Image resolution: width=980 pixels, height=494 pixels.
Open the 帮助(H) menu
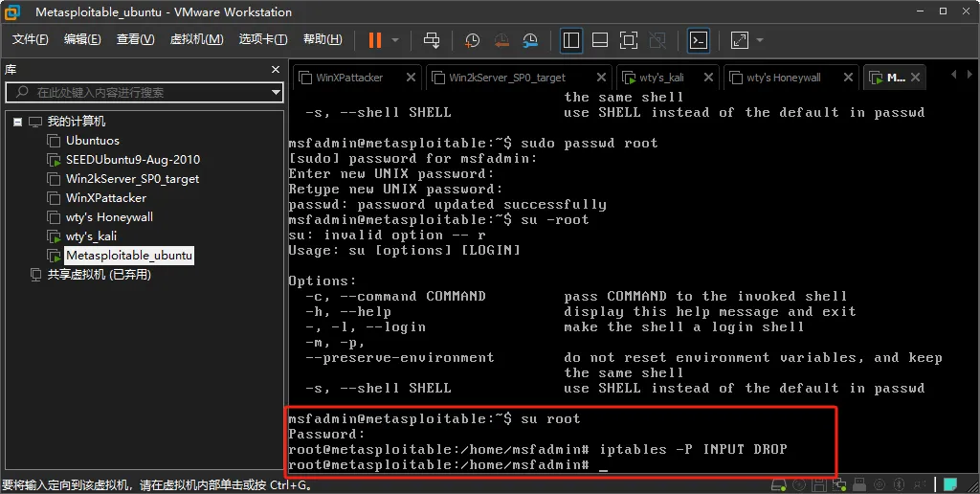pyautogui.click(x=323, y=38)
